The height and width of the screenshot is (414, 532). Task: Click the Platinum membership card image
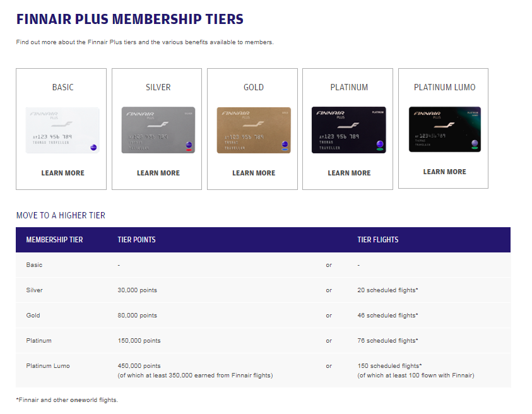349,130
